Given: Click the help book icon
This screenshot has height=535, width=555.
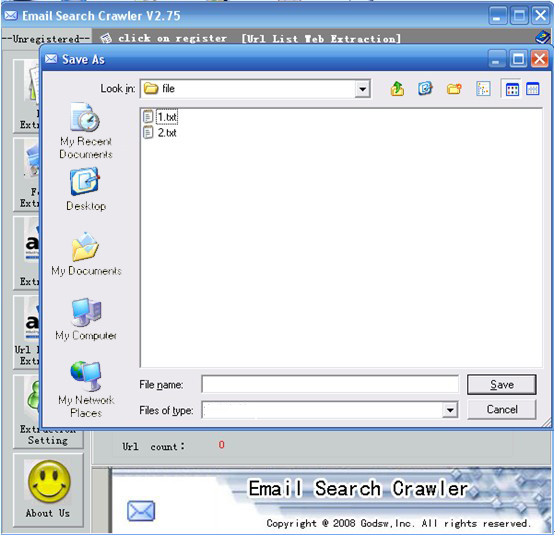Looking at the screenshot, I should tap(542, 37).
